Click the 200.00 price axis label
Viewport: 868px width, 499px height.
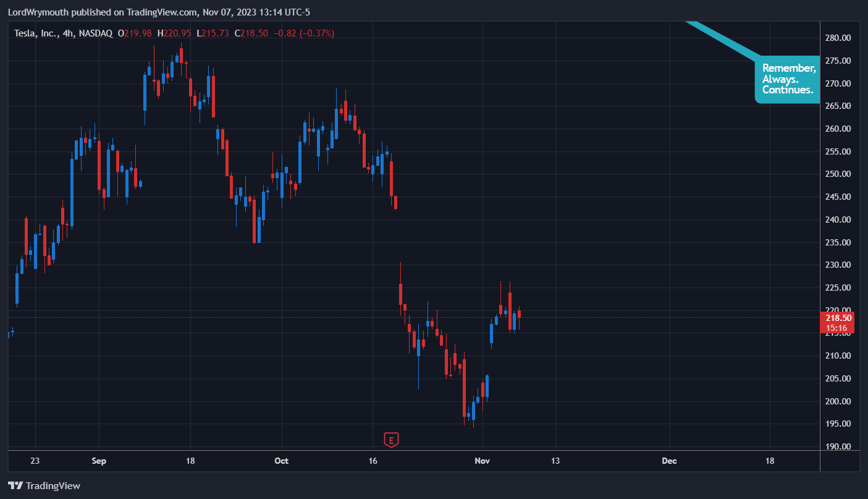click(839, 401)
